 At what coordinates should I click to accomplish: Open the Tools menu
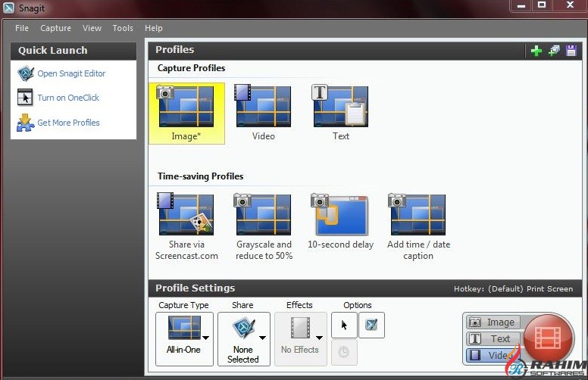coord(123,28)
